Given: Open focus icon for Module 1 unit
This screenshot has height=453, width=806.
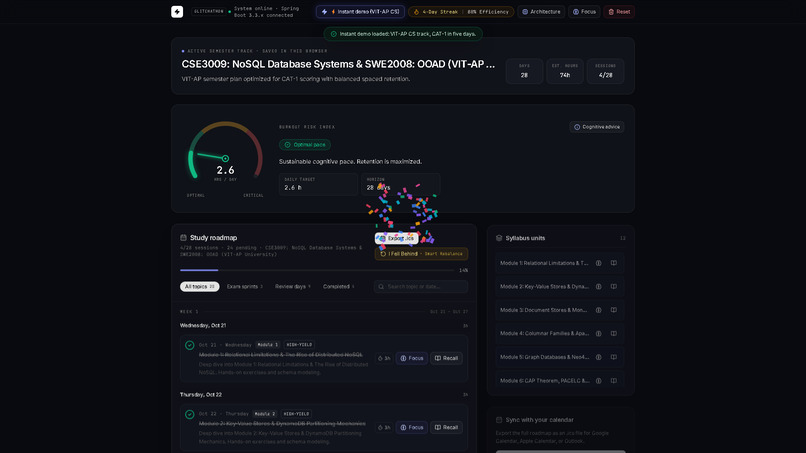Looking at the screenshot, I should pos(598,263).
